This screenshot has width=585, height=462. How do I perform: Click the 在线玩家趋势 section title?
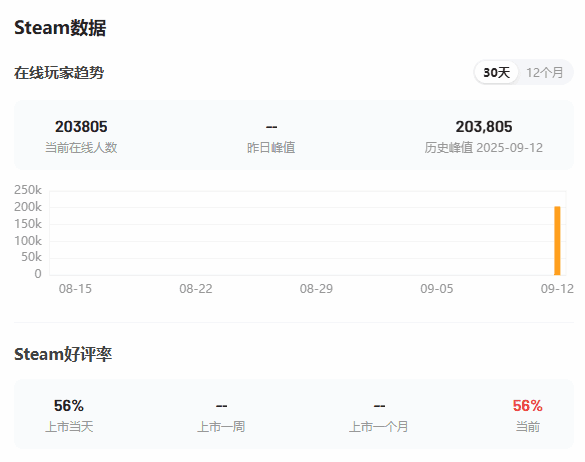click(x=59, y=72)
